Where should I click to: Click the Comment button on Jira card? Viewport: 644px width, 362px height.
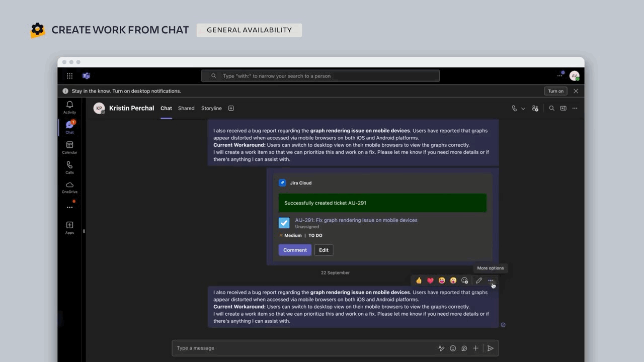[x=295, y=250]
